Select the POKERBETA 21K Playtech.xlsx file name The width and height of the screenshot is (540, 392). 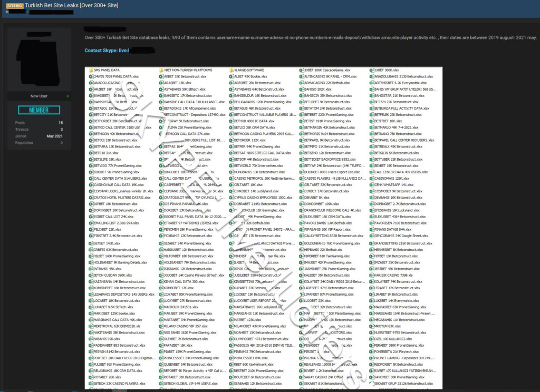pyautogui.click(x=397, y=352)
